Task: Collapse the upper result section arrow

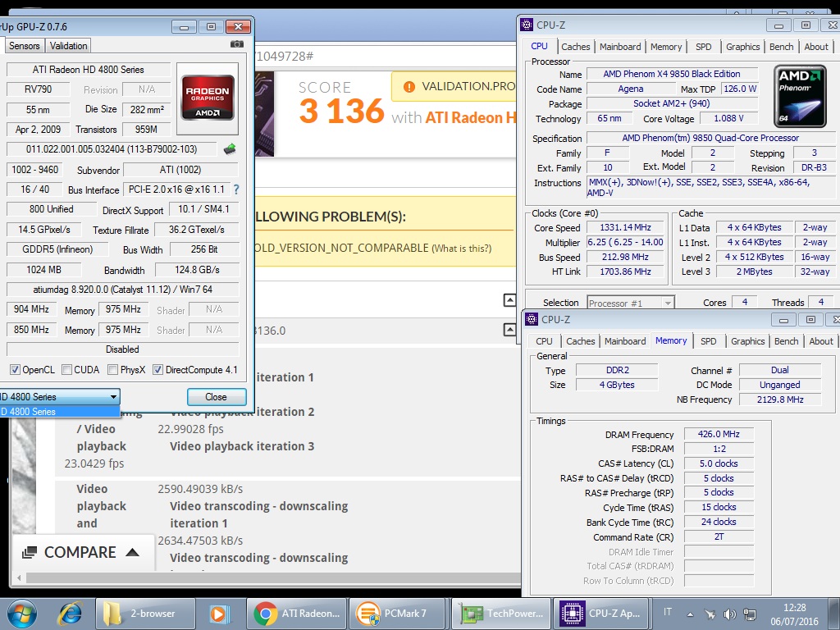Action: tap(510, 300)
